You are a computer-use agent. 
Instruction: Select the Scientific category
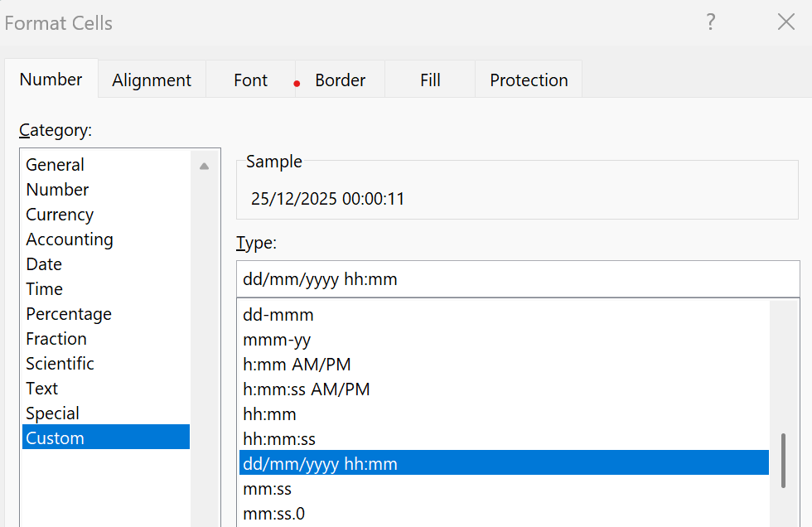tap(60, 364)
